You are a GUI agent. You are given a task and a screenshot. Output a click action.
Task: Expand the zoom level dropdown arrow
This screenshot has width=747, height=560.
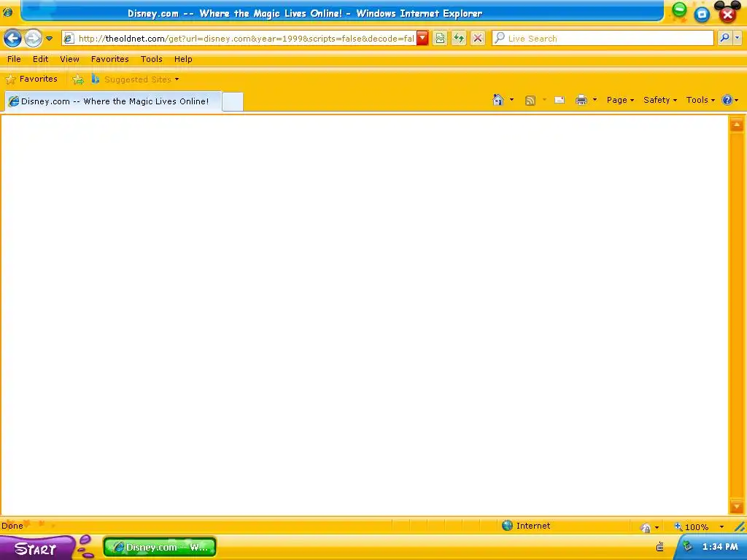point(721,526)
